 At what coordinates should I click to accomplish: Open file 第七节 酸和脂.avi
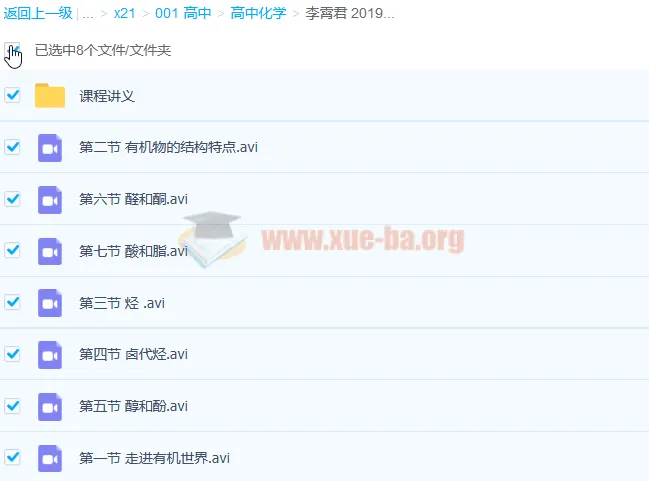tap(133, 251)
